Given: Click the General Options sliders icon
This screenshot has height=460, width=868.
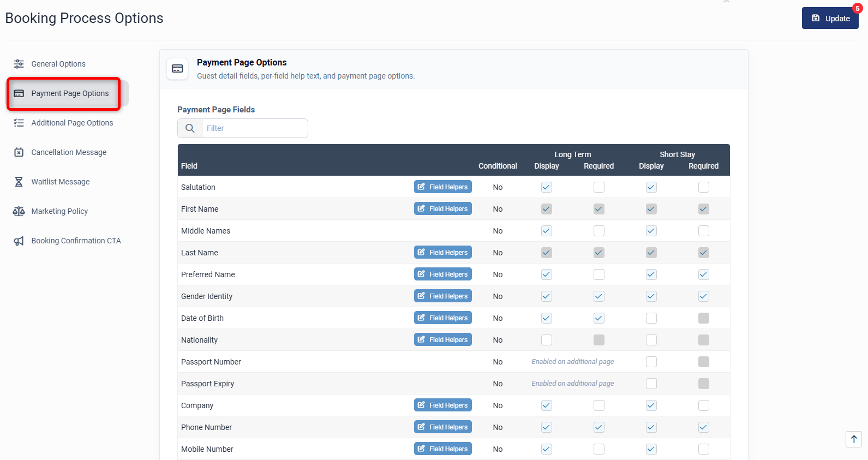Looking at the screenshot, I should 19,64.
